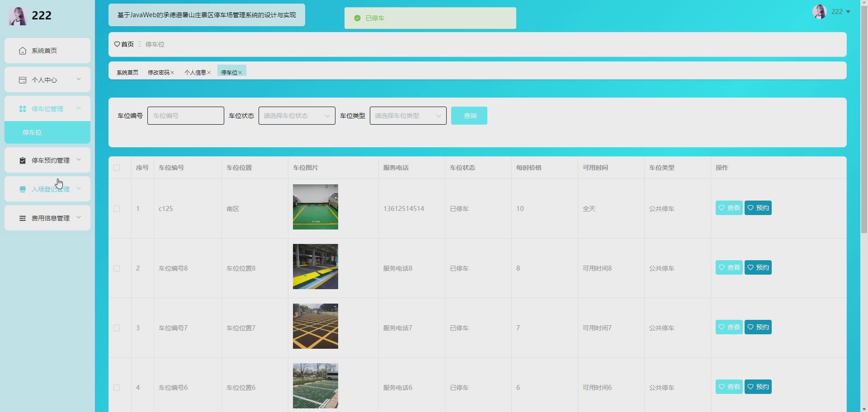This screenshot has width=868, height=412.
Task: Check the row checkbox for c125
Action: pyautogui.click(x=117, y=209)
